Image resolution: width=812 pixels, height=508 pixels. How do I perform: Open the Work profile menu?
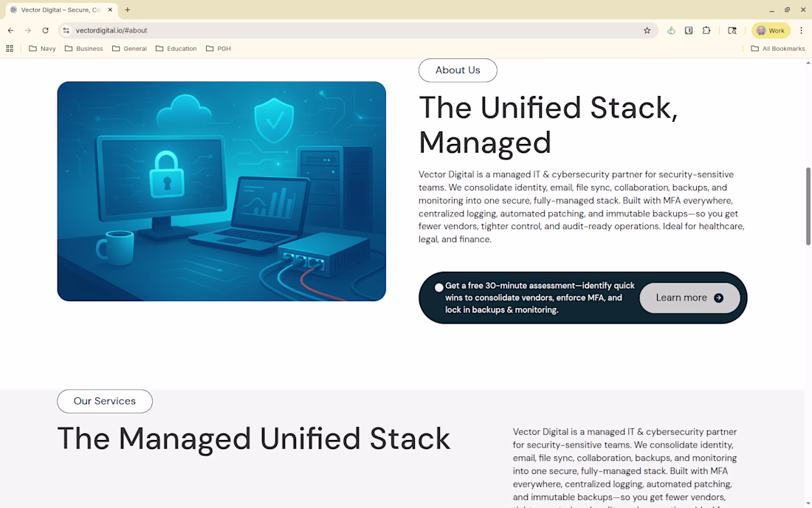click(771, 30)
